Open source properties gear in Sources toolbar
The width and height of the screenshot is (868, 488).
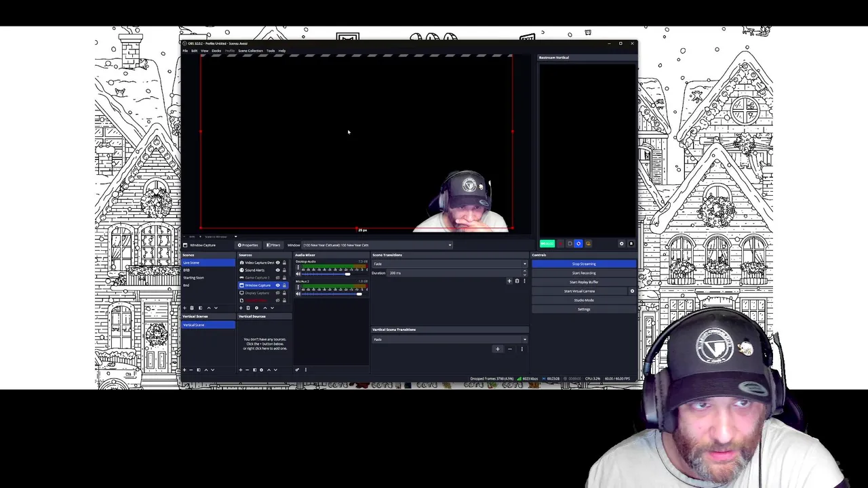pos(256,308)
